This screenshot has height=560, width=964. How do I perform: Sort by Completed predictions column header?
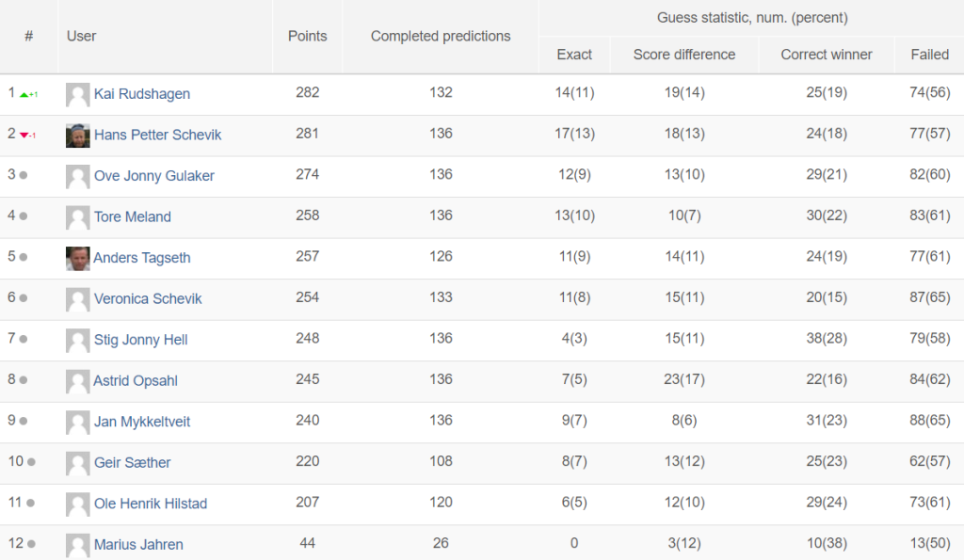pos(441,37)
